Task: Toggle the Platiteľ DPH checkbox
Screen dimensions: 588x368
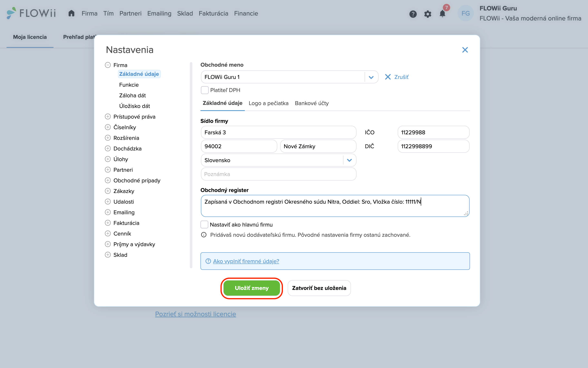Action: pyautogui.click(x=205, y=90)
